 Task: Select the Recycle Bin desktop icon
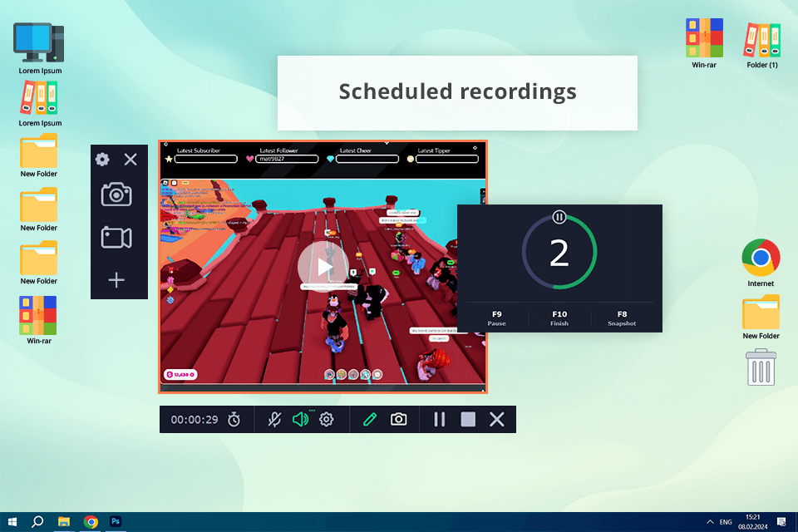pos(761,367)
